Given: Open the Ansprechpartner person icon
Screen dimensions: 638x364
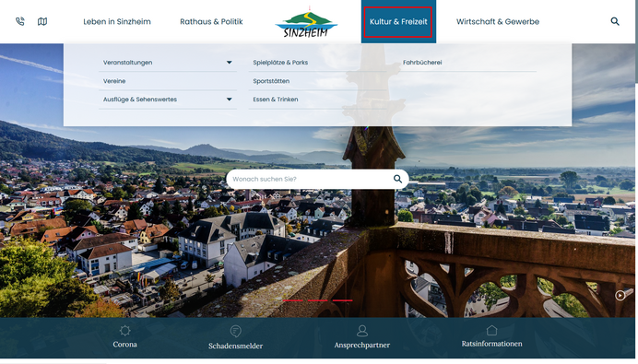Looking at the screenshot, I should click(x=362, y=331).
